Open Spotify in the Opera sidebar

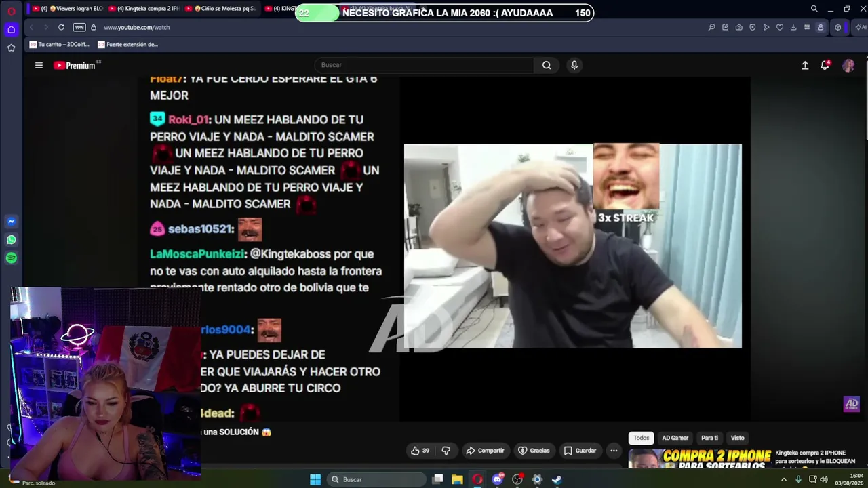[11, 258]
